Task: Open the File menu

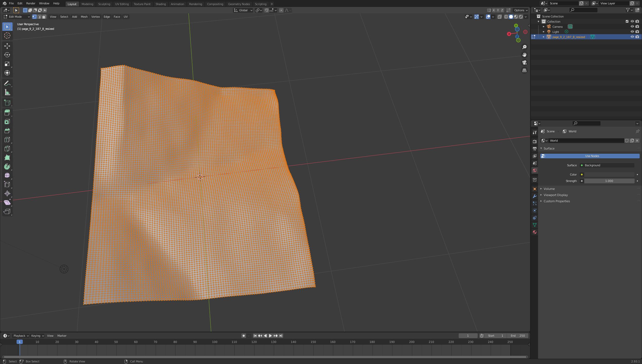Action: point(11,3)
